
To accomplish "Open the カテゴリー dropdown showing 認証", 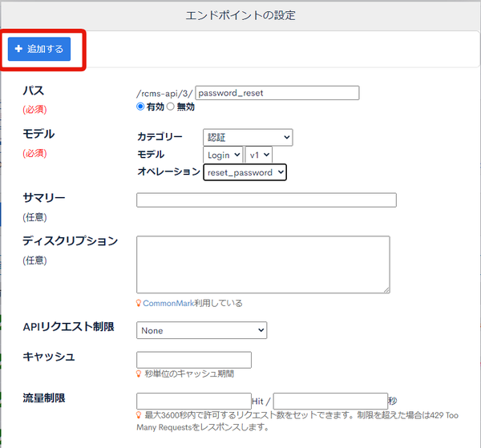I will [248, 137].
